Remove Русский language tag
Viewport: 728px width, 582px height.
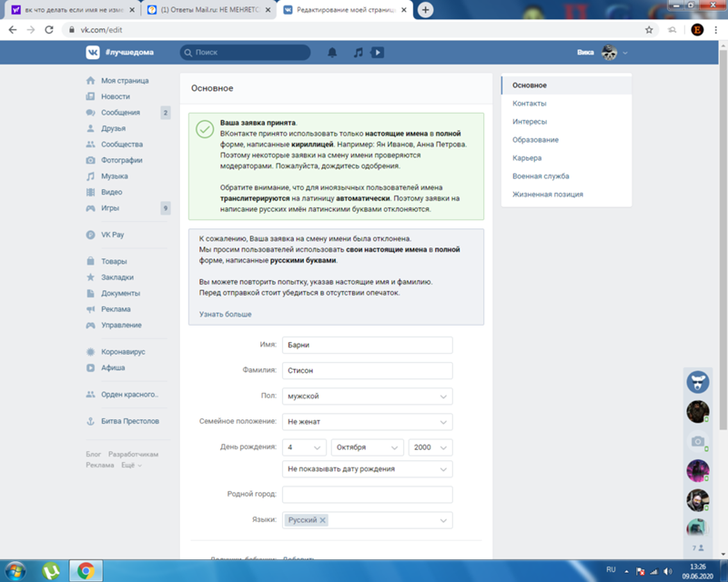tap(322, 520)
